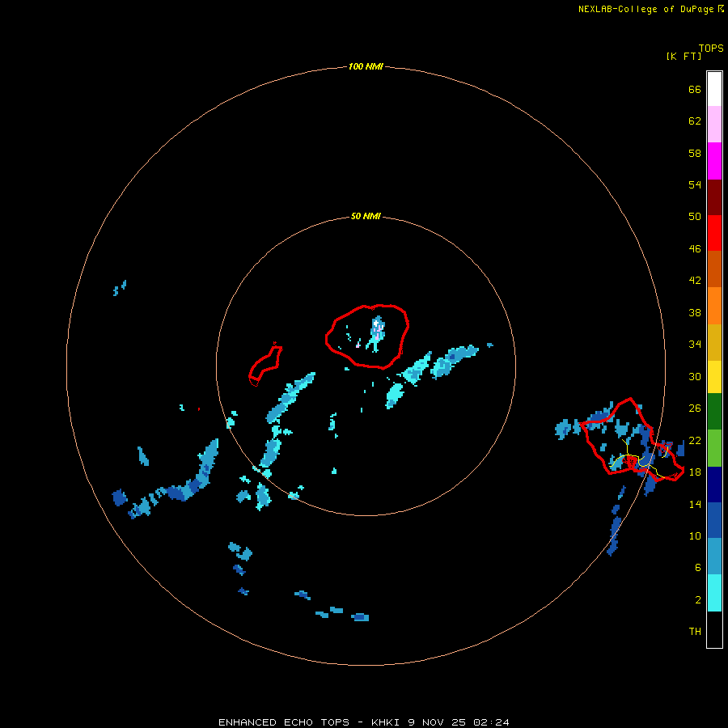Select the medium blue legend swatch near 10
The width and height of the screenshot is (728, 728).
tap(714, 520)
